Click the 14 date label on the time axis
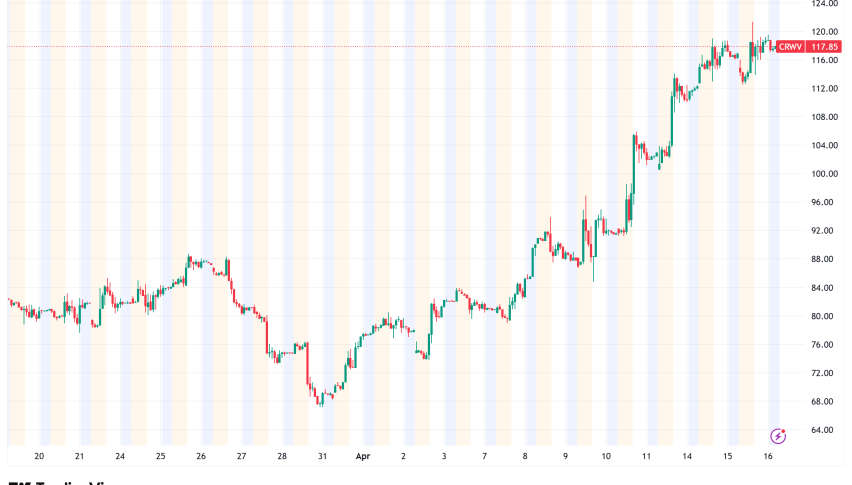Viewport: 852px width, 485px height. tap(688, 455)
